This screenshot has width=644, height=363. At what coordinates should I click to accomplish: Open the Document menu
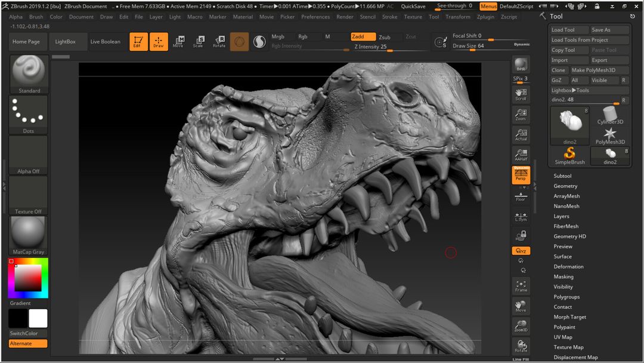[x=81, y=17]
